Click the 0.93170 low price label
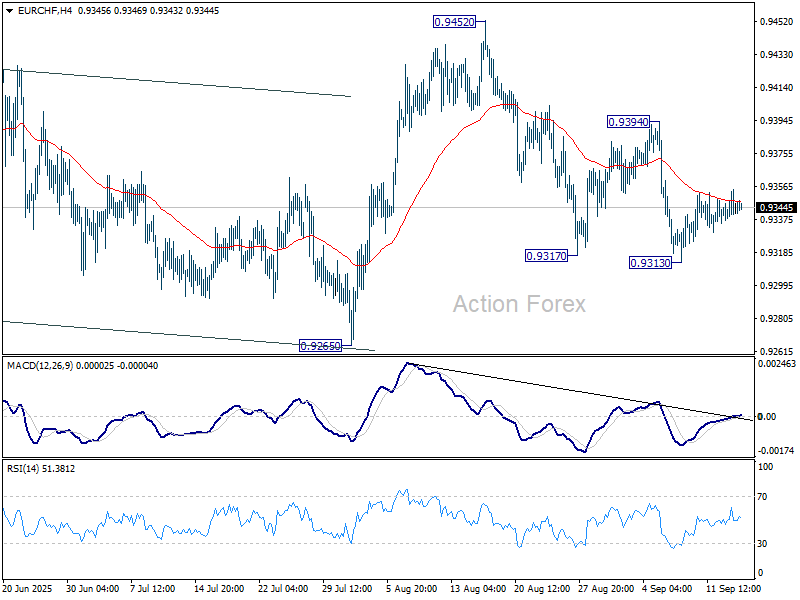The height and width of the screenshot is (600, 800). pyautogui.click(x=546, y=256)
